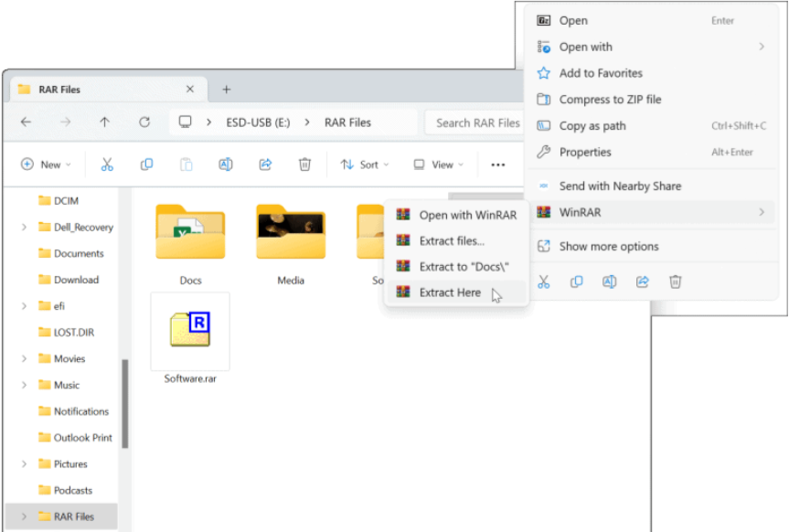Open Properties from the context menu
789x532 pixels.
click(x=586, y=152)
